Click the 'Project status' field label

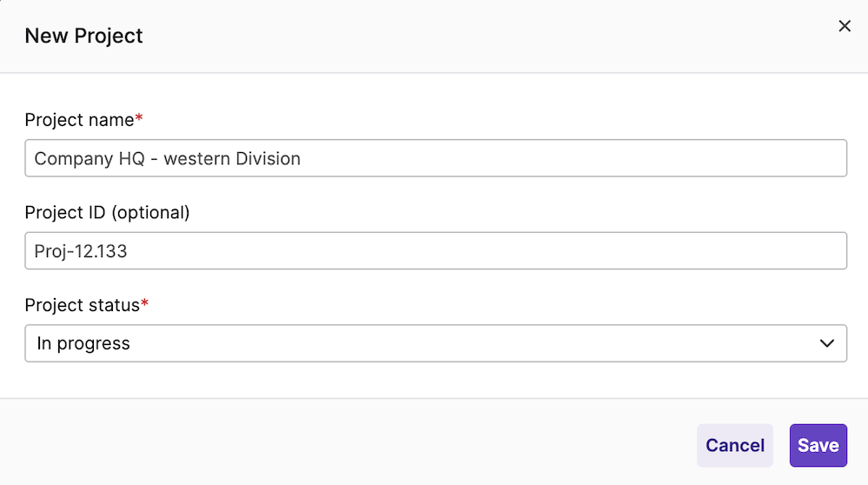click(82, 305)
